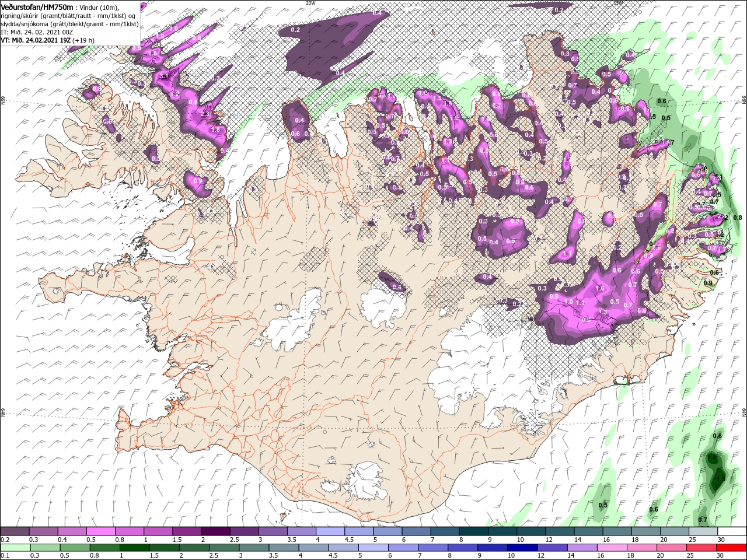Click the bright pink 0.5 swatch in top legend row

coord(100,531)
